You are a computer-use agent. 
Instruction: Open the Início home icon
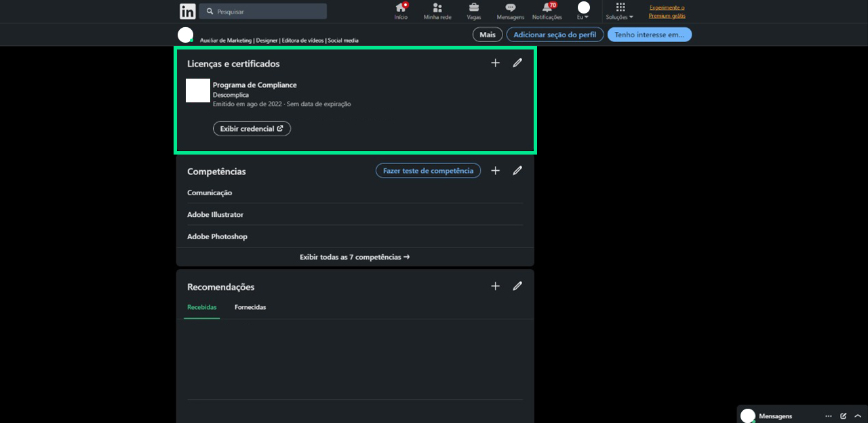401,8
